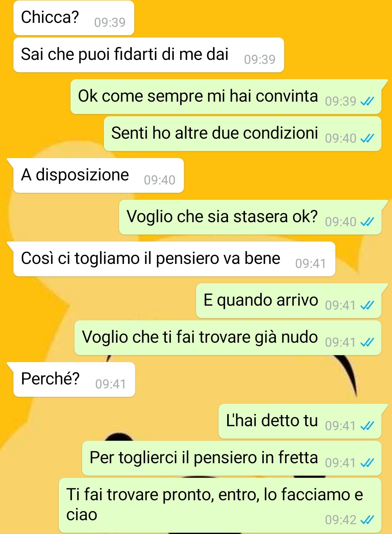Tap 'Così ci togliamo il pensiero va bene' bubble
392x534 pixels.
pos(174,259)
